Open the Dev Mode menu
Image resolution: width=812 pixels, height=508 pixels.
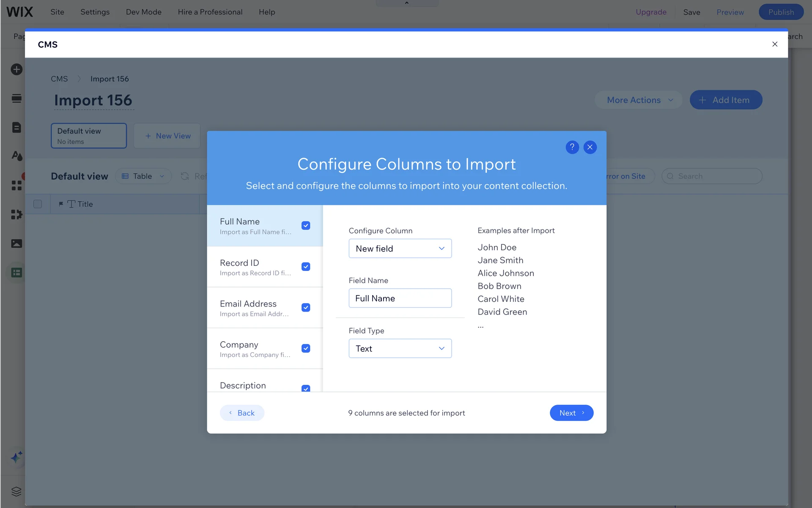pos(143,12)
